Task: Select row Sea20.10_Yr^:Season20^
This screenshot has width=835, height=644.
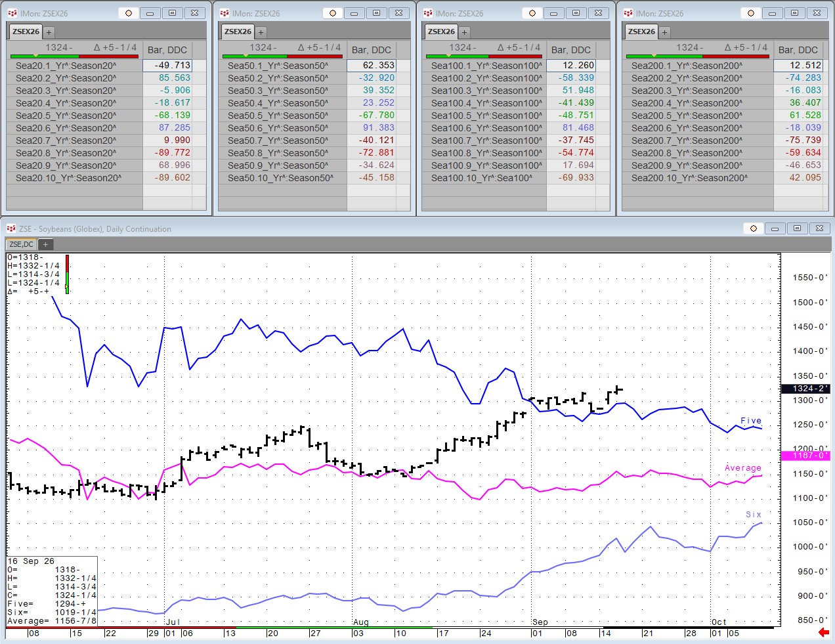Action: 75,178
